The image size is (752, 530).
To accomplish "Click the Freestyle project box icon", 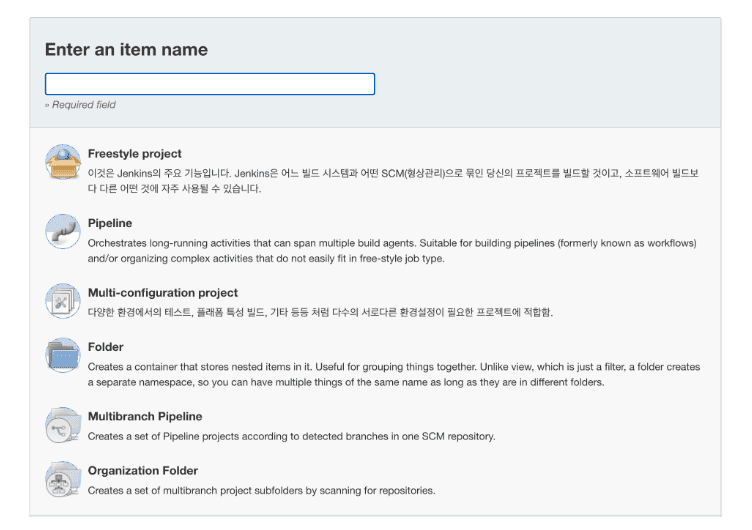I will point(63,162).
